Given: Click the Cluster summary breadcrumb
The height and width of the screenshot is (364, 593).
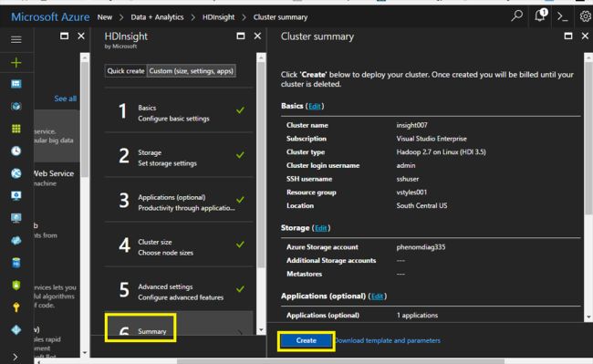Looking at the screenshot, I should (280, 17).
